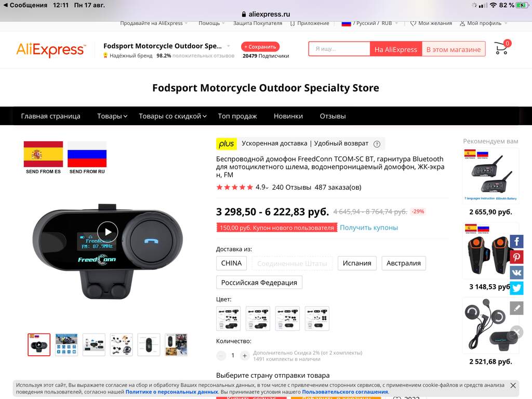Click the AliExpress logo
The image size is (532, 399).
[51, 49]
